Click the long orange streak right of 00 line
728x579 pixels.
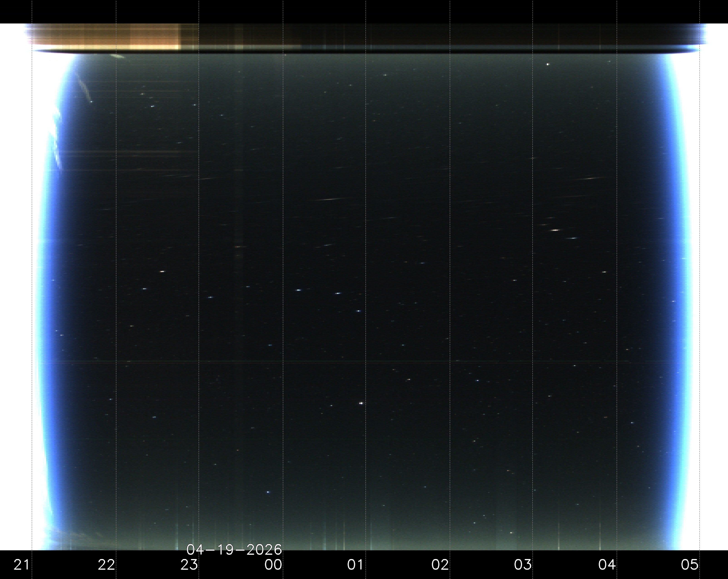329,199
